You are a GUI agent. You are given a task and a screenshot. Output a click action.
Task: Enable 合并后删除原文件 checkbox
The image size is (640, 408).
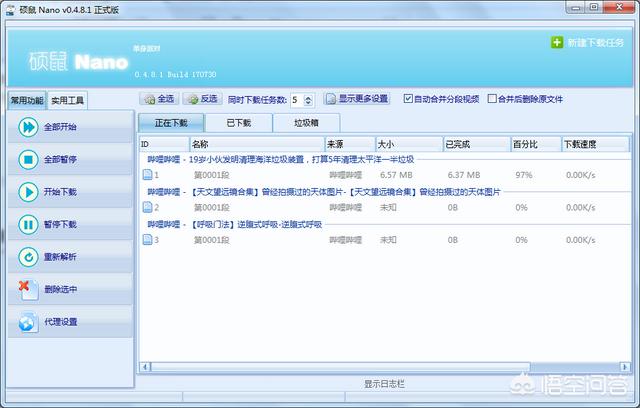click(x=492, y=99)
